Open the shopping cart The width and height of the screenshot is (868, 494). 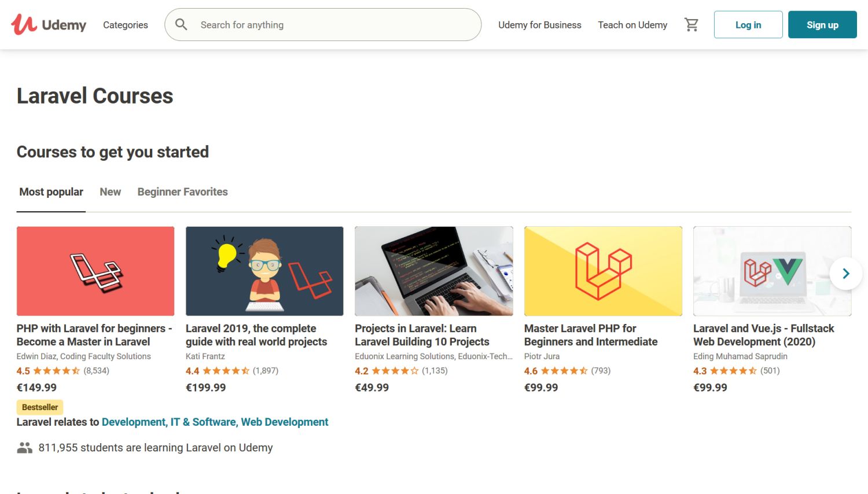point(691,25)
